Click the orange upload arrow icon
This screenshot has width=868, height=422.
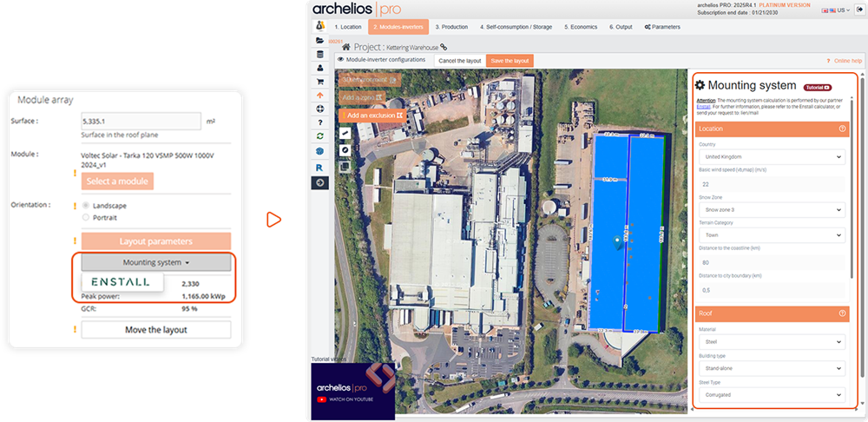(x=319, y=96)
